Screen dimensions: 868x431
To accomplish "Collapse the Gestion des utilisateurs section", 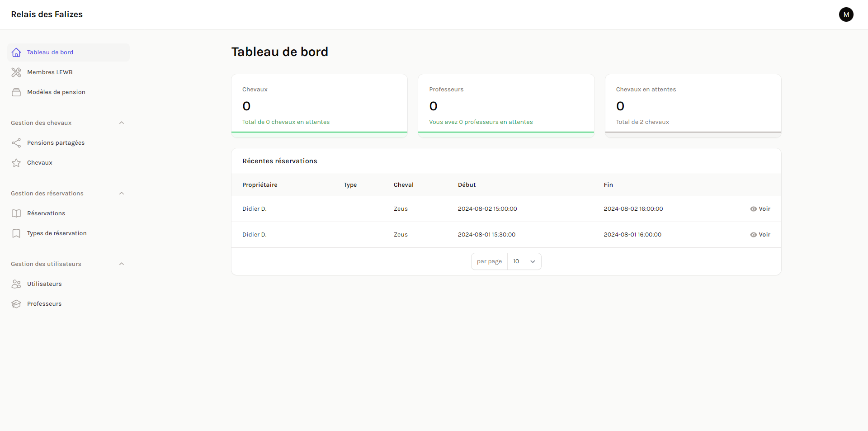I will (121, 264).
